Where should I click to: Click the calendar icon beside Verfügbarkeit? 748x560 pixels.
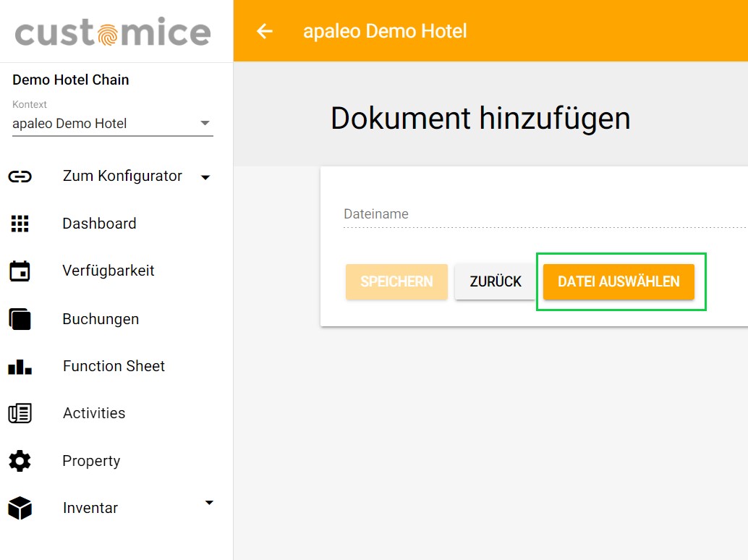tap(20, 271)
